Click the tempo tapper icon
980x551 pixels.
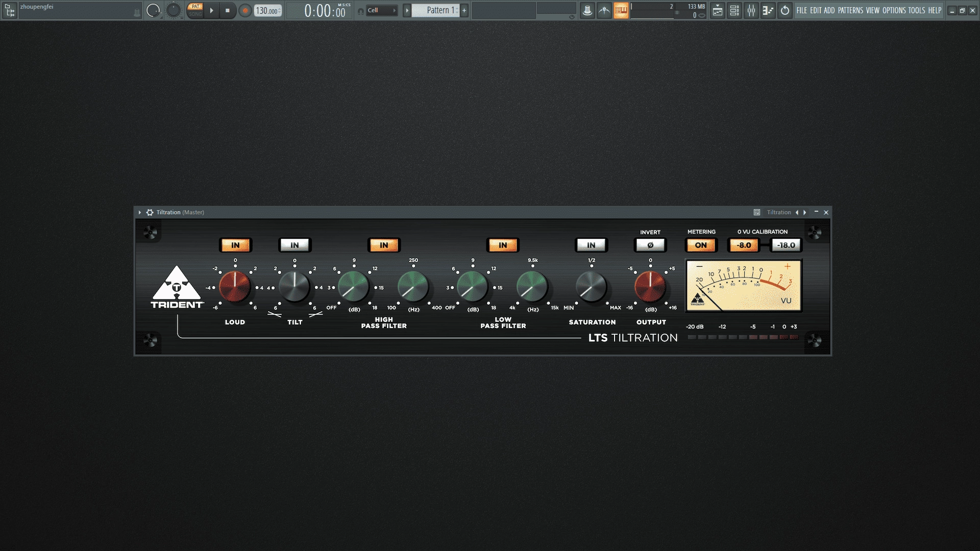click(x=604, y=10)
